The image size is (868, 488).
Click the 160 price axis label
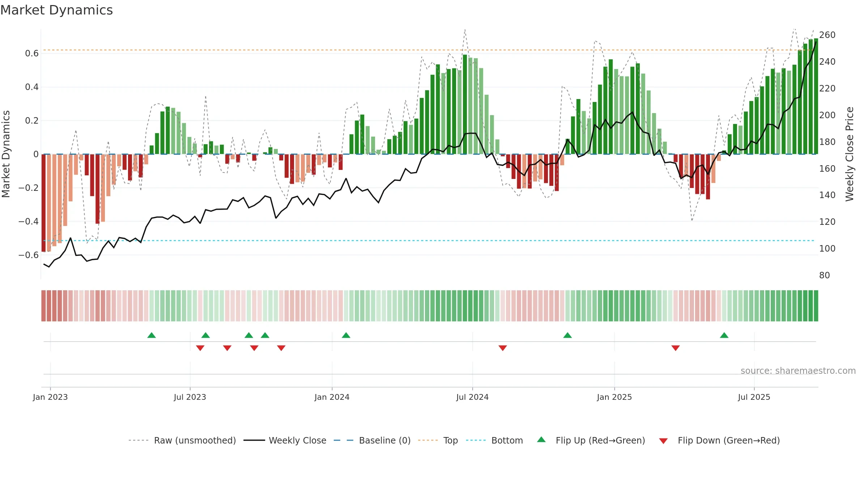827,169
